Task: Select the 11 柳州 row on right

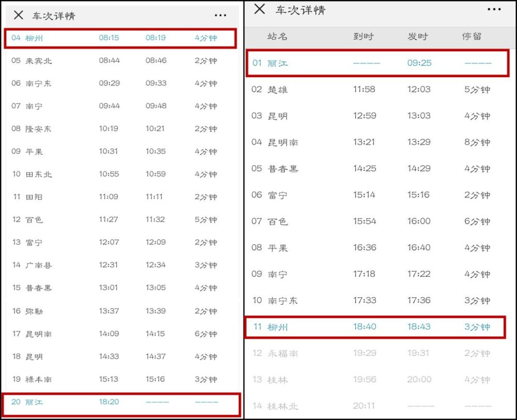Action: point(375,327)
